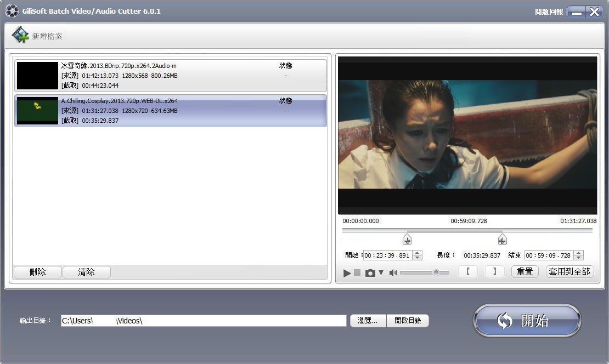Viewport: 609px width, 364px height.
Task: Decrease end time with down stepper arrow
Action: click(x=579, y=258)
